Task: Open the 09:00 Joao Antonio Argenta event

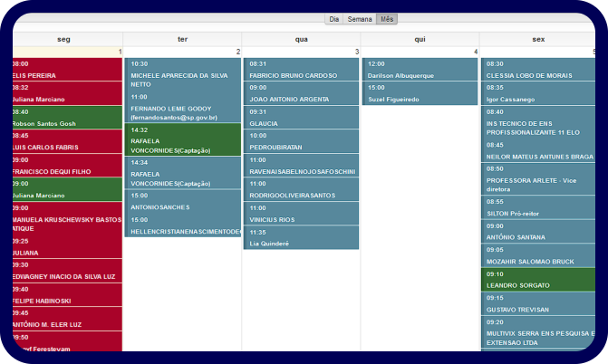Action: point(300,93)
